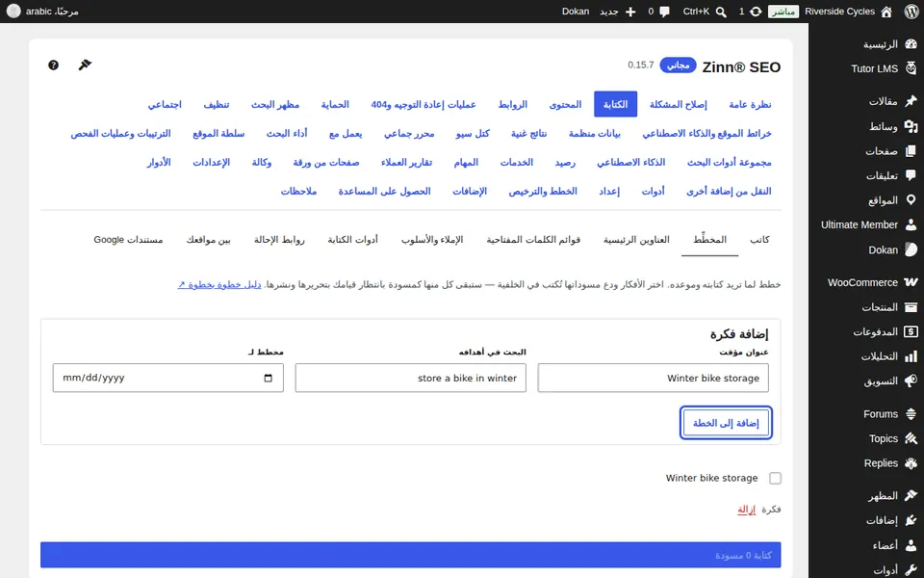Image resolution: width=924 pixels, height=578 pixels.
Task: Open the روابط الإحالة sub-tab
Action: click(279, 240)
